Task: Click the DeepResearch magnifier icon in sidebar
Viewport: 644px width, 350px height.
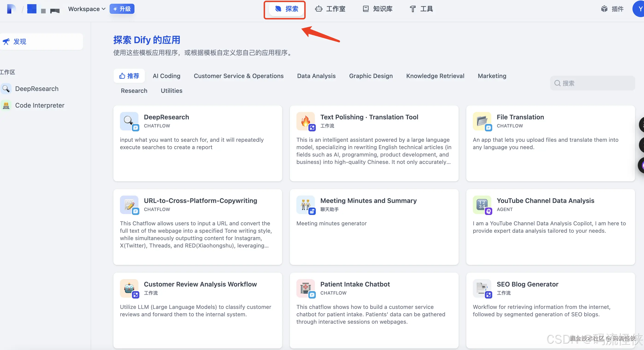Action: click(6, 89)
